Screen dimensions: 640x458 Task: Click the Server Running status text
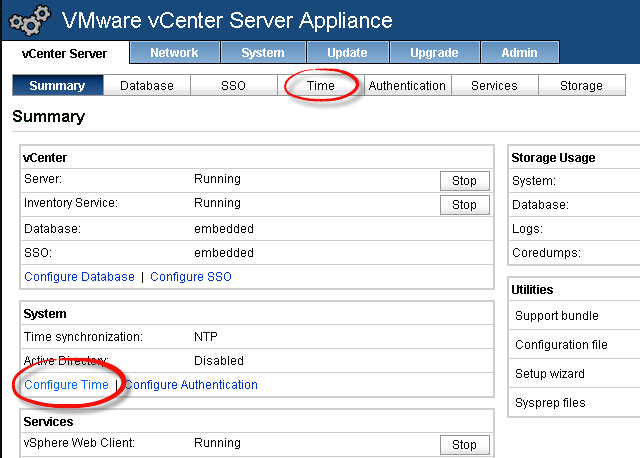(x=218, y=179)
